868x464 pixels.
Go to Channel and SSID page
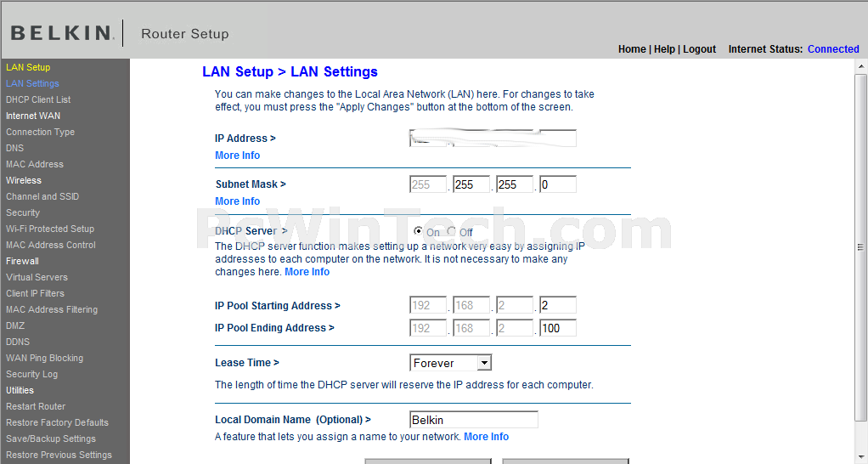click(42, 196)
